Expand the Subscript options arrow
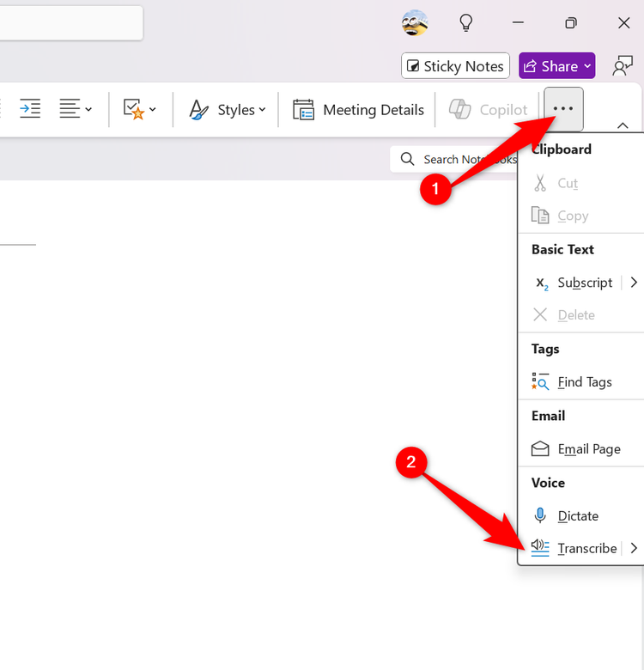This screenshot has height=670, width=644. pyautogui.click(x=634, y=283)
